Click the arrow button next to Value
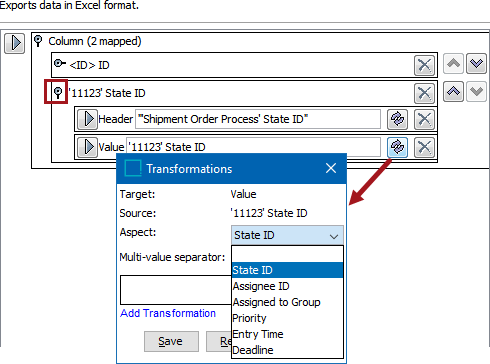 tap(87, 147)
